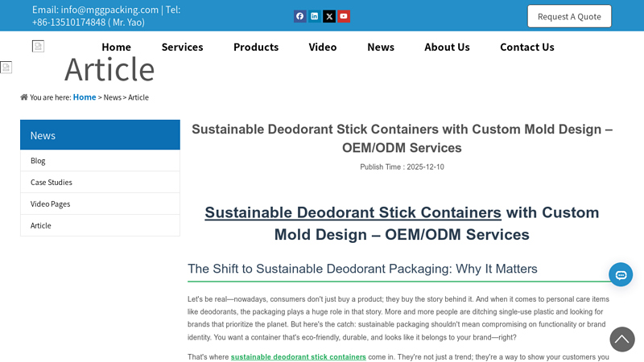
Task: Click the Article breadcrumb text
Action: coord(138,97)
